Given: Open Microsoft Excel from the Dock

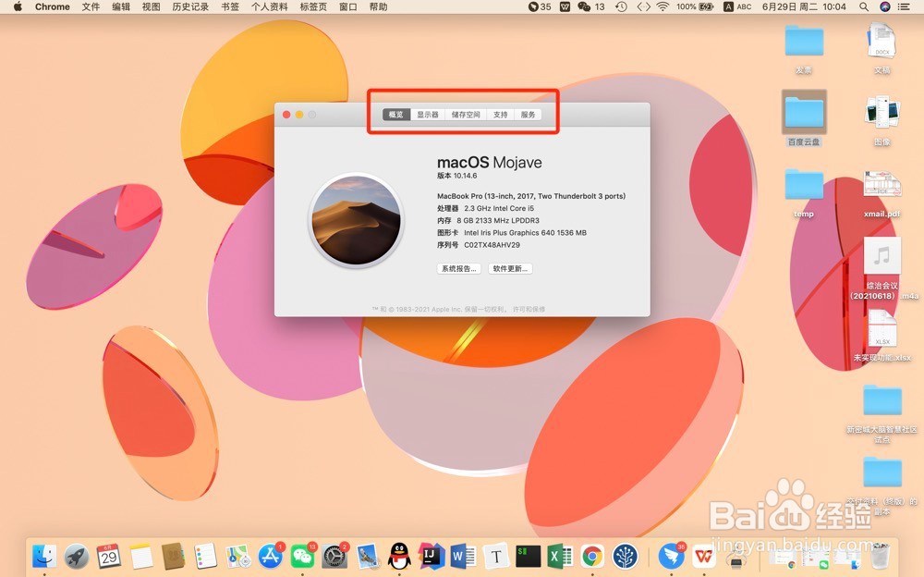Looking at the screenshot, I should 559,557.
